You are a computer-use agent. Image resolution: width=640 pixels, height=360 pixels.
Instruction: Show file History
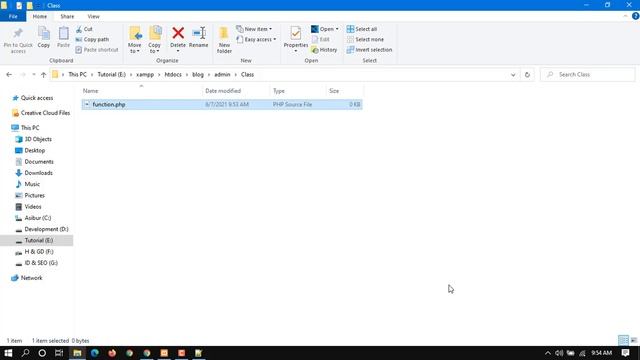coord(324,49)
